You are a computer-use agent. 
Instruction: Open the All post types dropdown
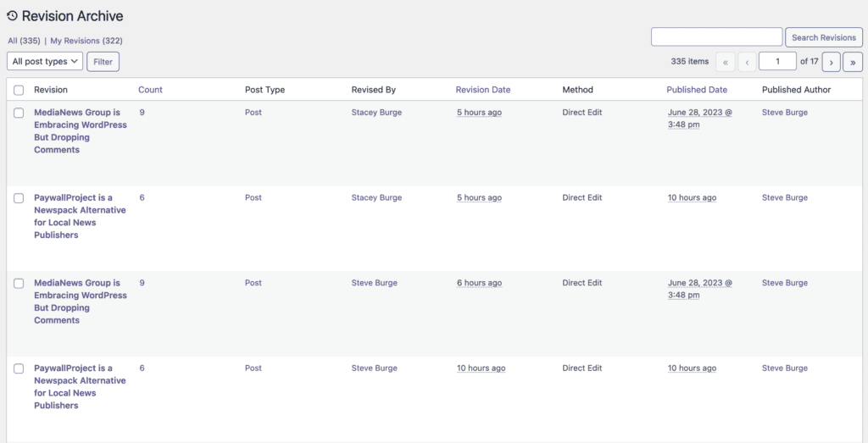click(45, 61)
